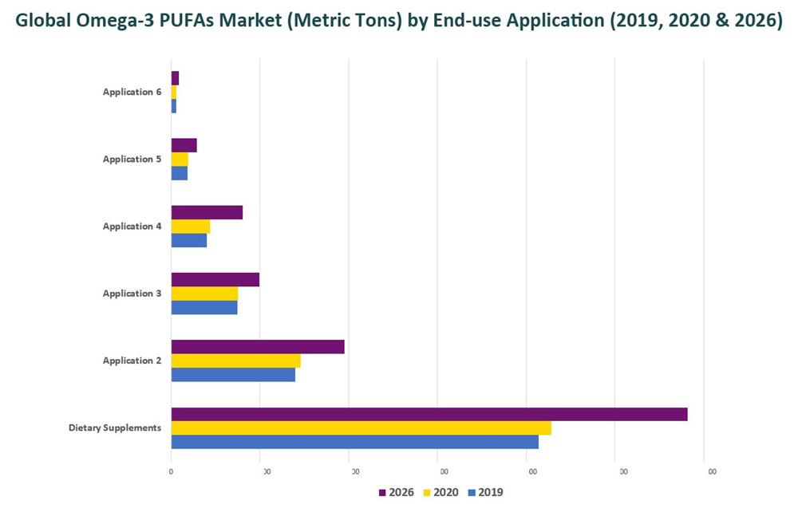The width and height of the screenshot is (798, 532).
Task: Click the blue 2019 legend swatch
Action: (472, 493)
